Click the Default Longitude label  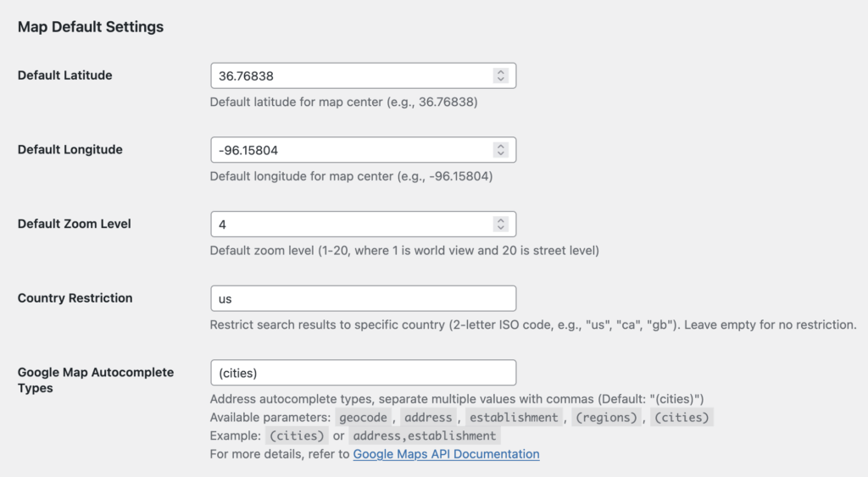pyautogui.click(x=70, y=150)
